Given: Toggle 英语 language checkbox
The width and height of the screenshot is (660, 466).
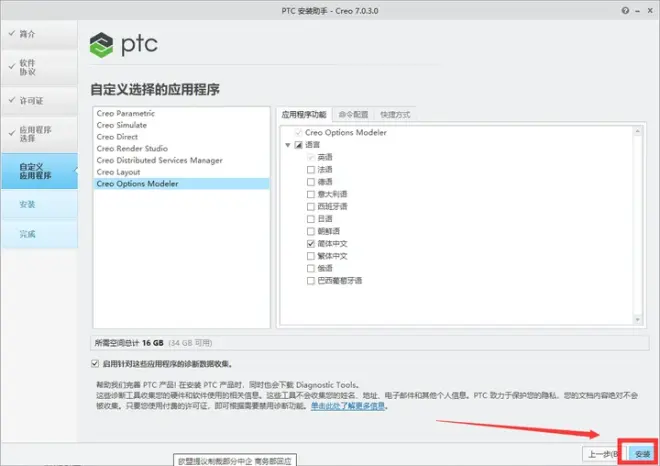Looking at the screenshot, I should coord(311,157).
